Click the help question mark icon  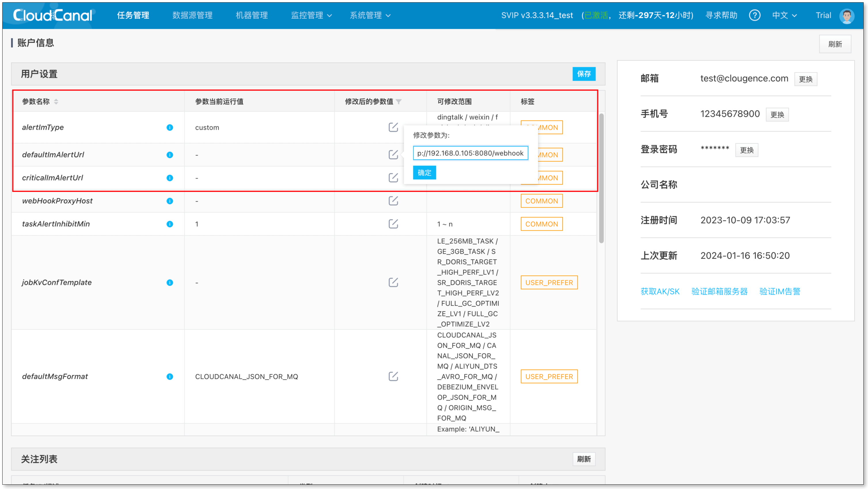[x=754, y=15]
